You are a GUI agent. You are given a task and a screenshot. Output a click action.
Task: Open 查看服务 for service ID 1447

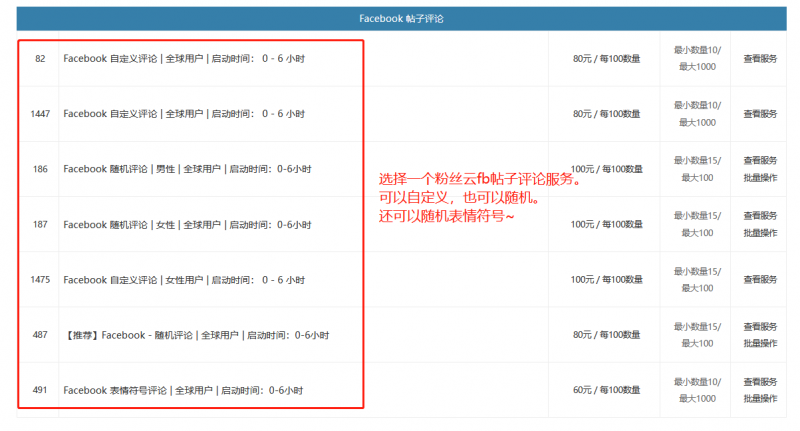[x=760, y=114]
